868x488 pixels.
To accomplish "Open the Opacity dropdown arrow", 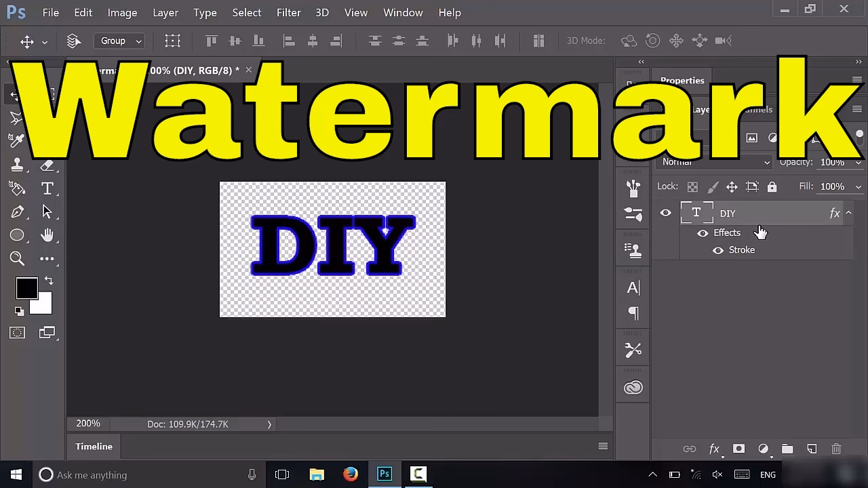I will point(859,162).
